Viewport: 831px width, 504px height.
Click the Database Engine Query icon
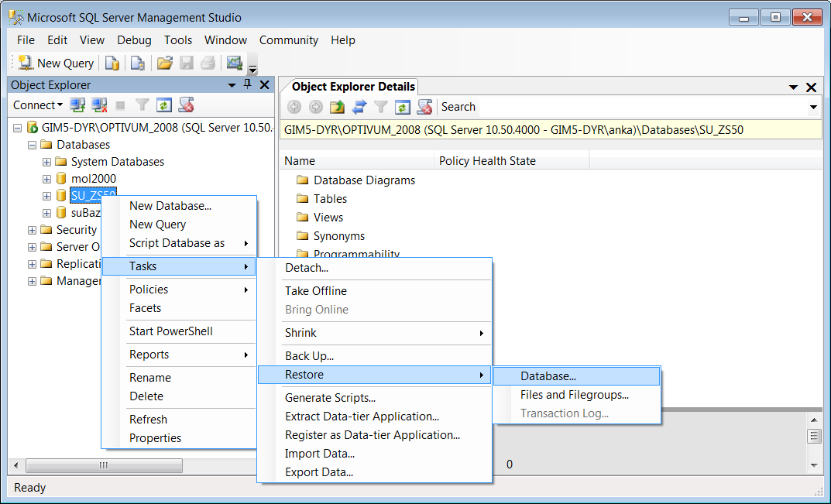pyautogui.click(x=112, y=63)
